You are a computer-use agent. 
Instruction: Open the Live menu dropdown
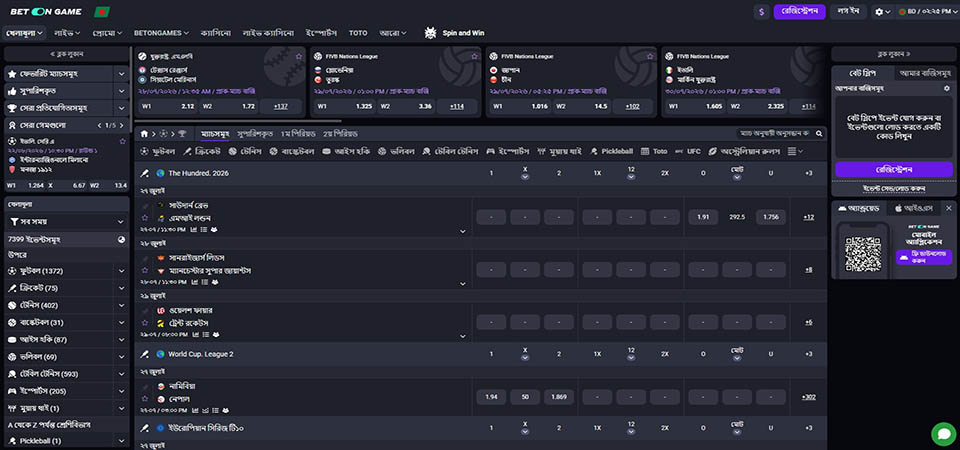pos(67,33)
